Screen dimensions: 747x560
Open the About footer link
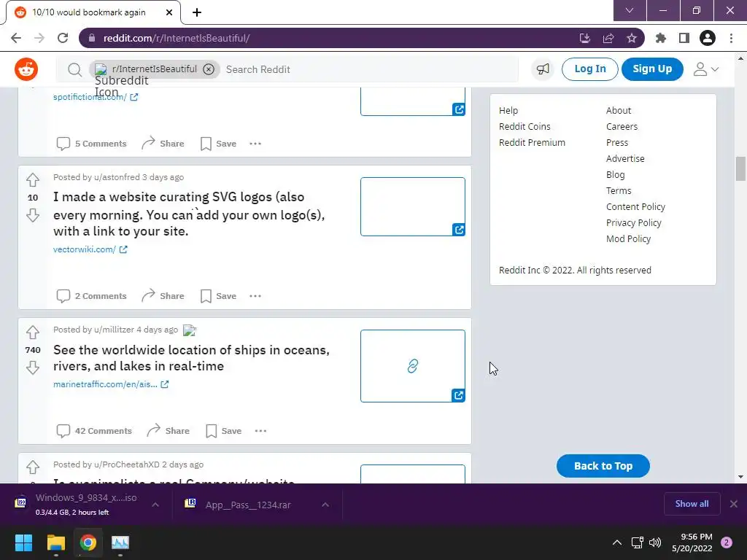pyautogui.click(x=619, y=111)
